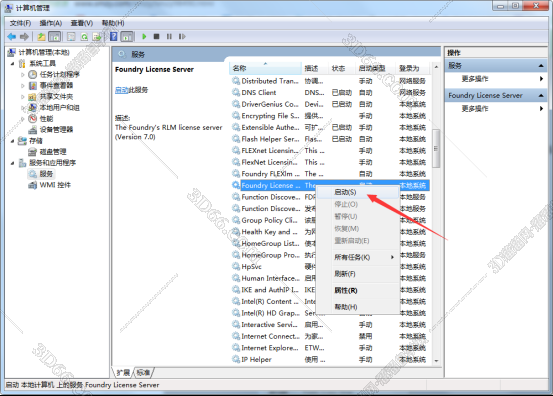Switch to the 扩展 tab
Screen dimensions: 553x396
click(x=123, y=372)
